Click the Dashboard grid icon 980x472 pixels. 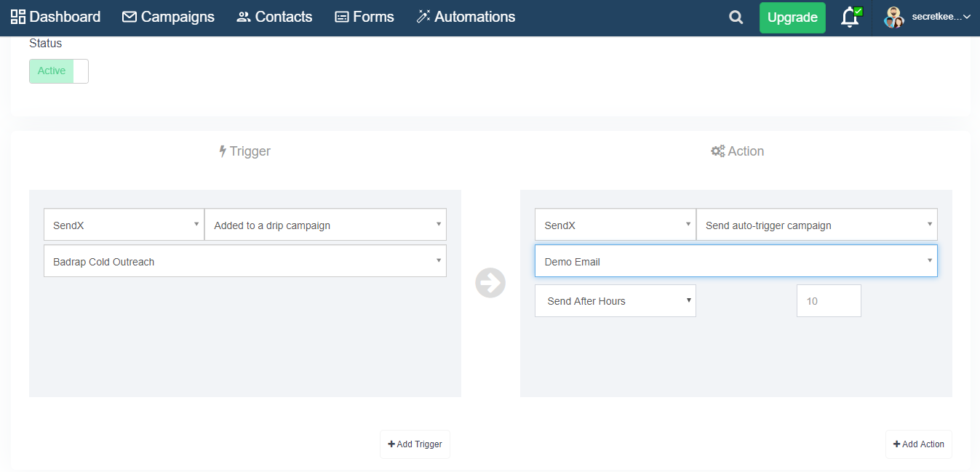coord(18,17)
